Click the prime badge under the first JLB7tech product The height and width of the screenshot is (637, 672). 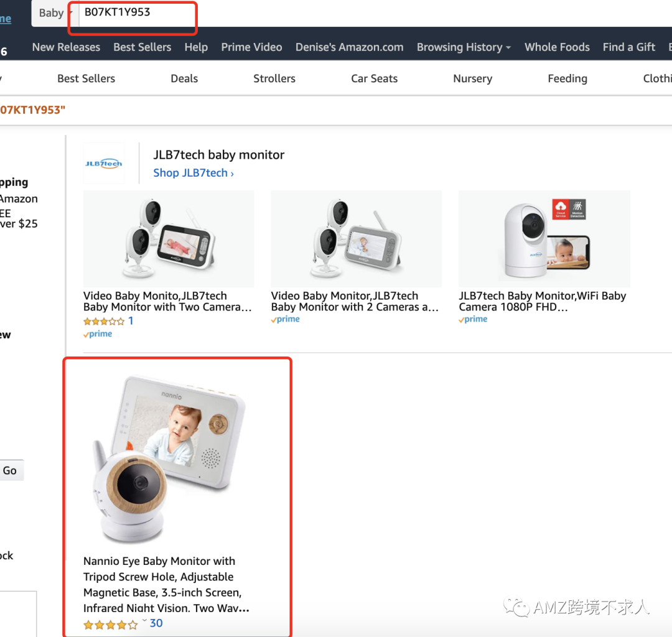[x=98, y=333]
